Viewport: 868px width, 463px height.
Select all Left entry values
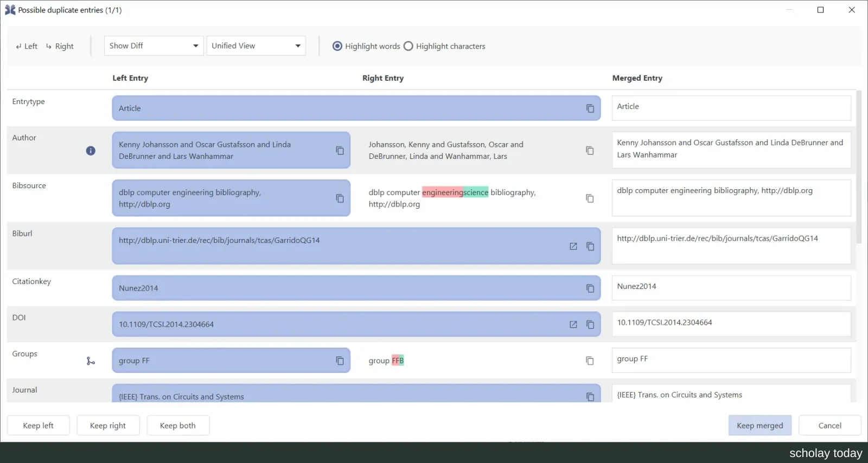[26, 46]
